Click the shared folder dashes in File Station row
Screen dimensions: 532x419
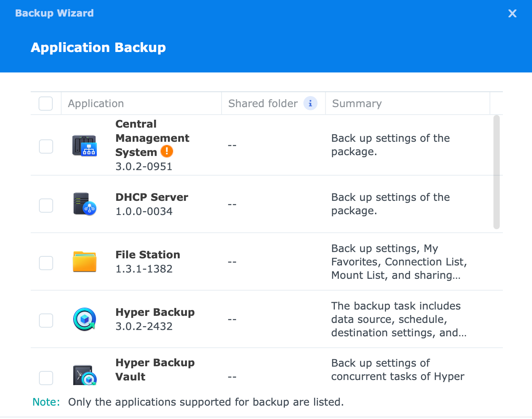click(x=232, y=262)
